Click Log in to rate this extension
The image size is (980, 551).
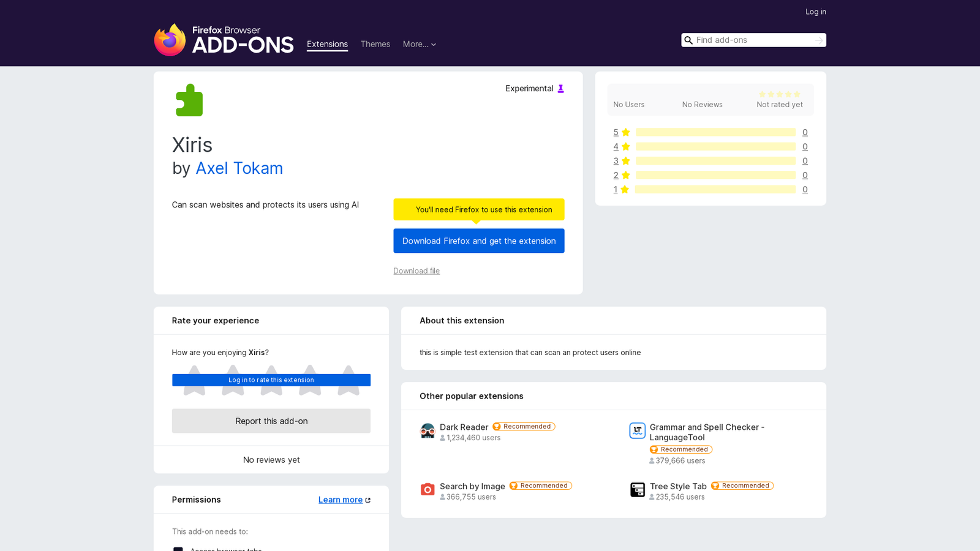coord(271,380)
